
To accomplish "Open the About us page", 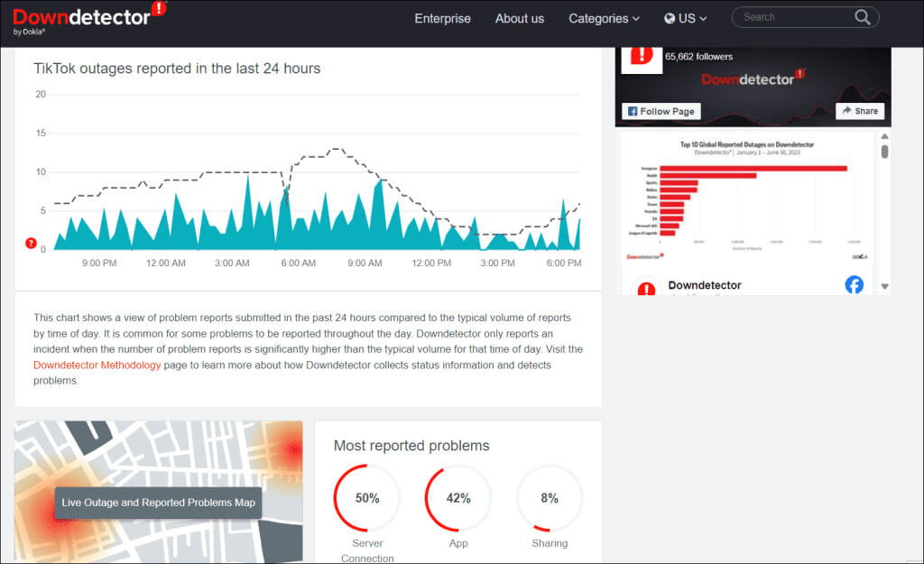I will coord(519,18).
